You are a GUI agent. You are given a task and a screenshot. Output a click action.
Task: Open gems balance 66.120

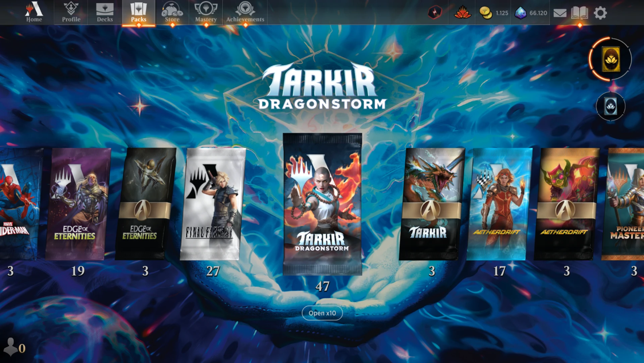tap(531, 13)
